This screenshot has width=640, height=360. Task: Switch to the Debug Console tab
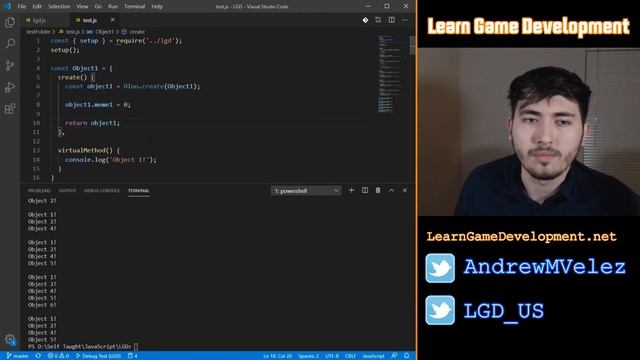(102, 191)
